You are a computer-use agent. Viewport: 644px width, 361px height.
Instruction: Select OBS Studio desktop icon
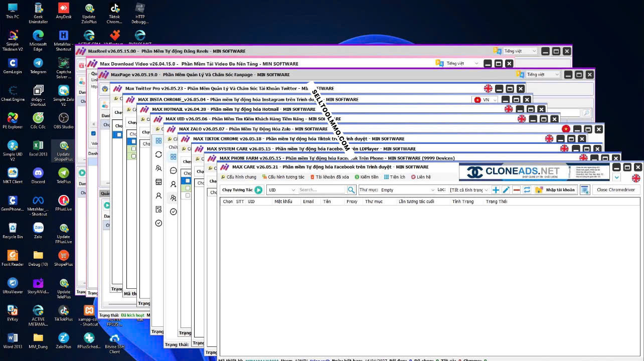coord(63,121)
